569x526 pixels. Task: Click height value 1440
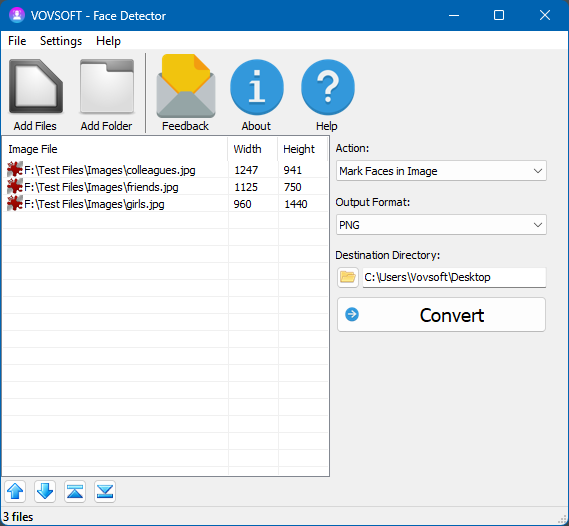(x=296, y=204)
